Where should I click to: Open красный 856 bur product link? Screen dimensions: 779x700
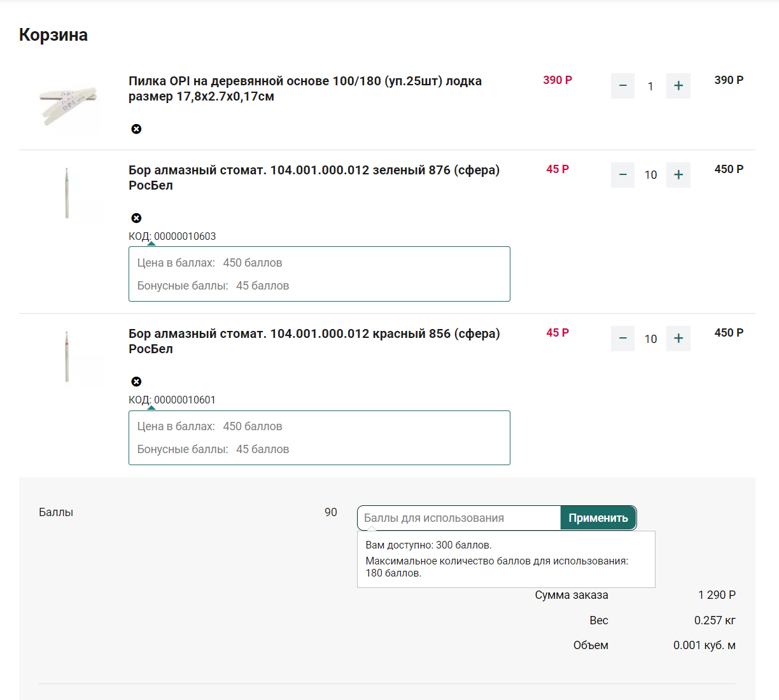coord(314,341)
